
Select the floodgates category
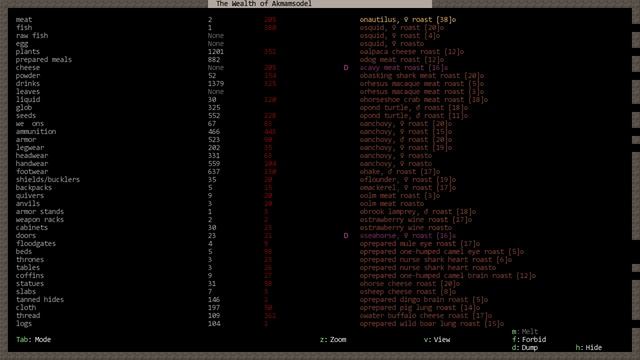pos(36,243)
